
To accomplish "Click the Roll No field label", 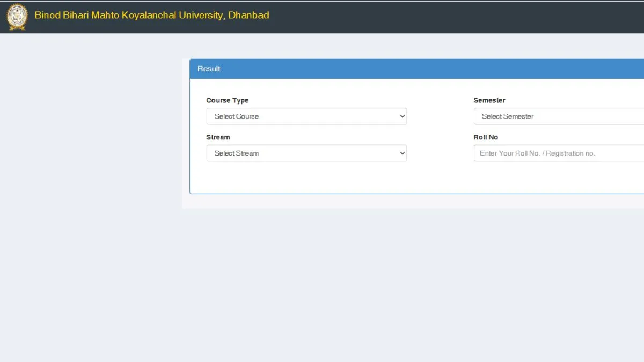I will 486,137.
